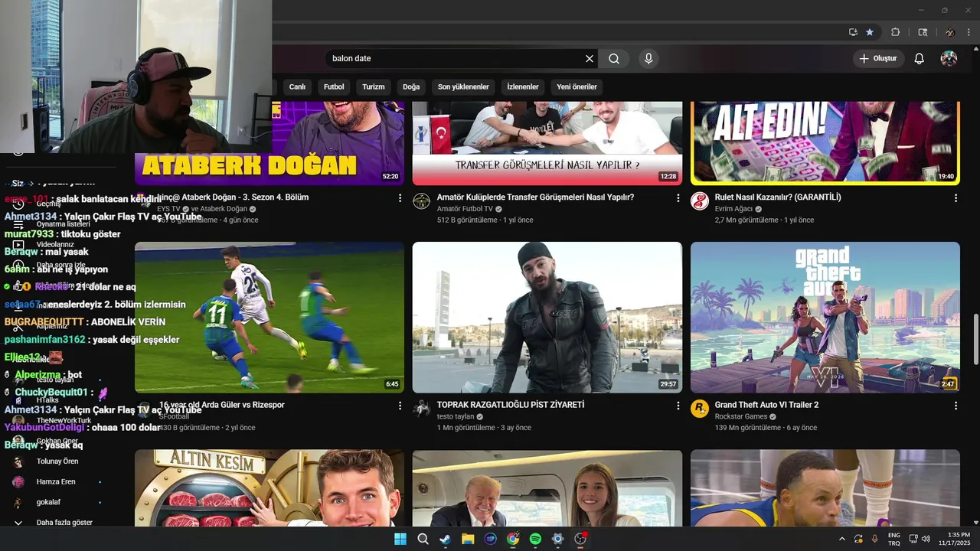The height and width of the screenshot is (551, 980).
Task: Open Windows taskbar search
Action: click(423, 539)
